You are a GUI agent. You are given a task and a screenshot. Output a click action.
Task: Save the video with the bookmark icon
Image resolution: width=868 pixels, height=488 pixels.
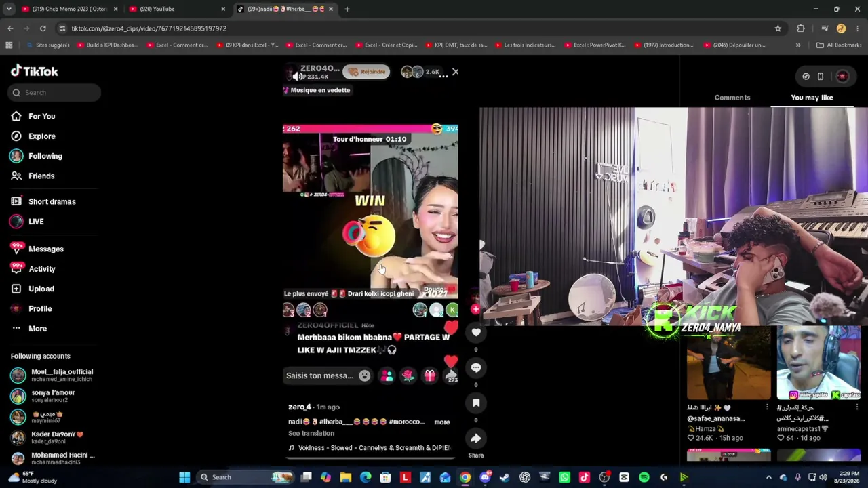coord(476,403)
